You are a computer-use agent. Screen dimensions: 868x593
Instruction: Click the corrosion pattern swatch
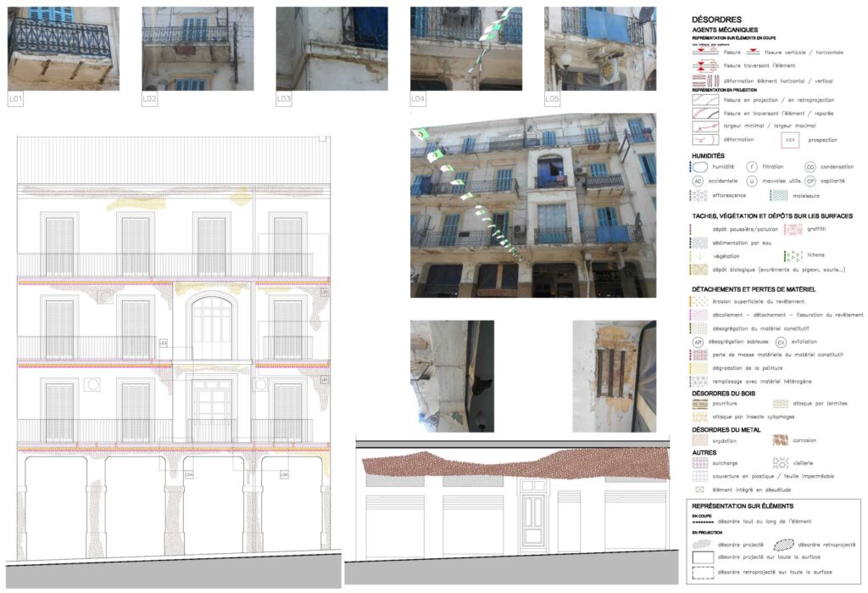780,440
